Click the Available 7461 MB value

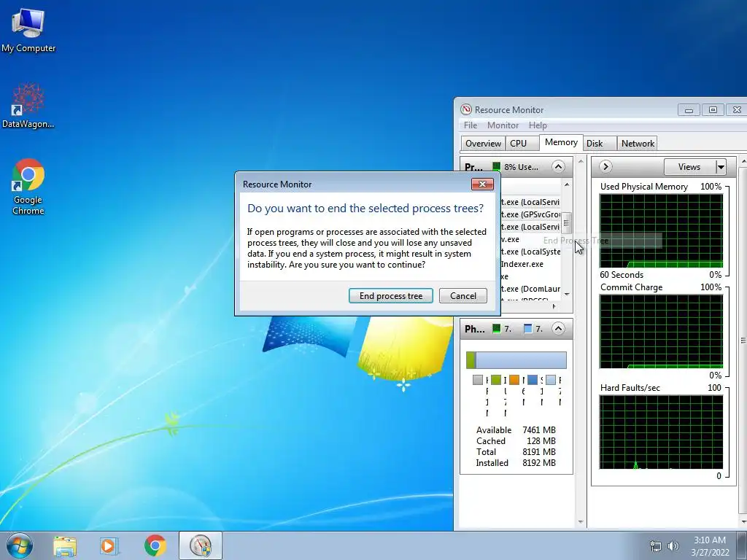(539, 430)
